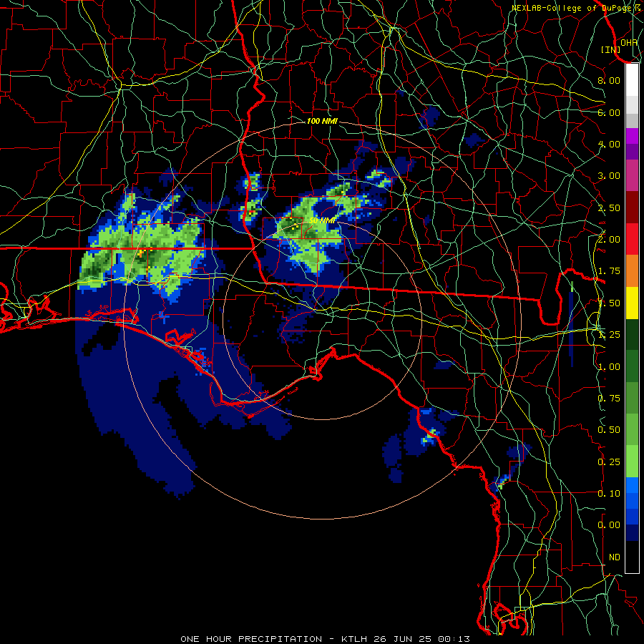Pick the yellow legend swatch
The height and width of the screenshot is (644, 644).
(632, 303)
